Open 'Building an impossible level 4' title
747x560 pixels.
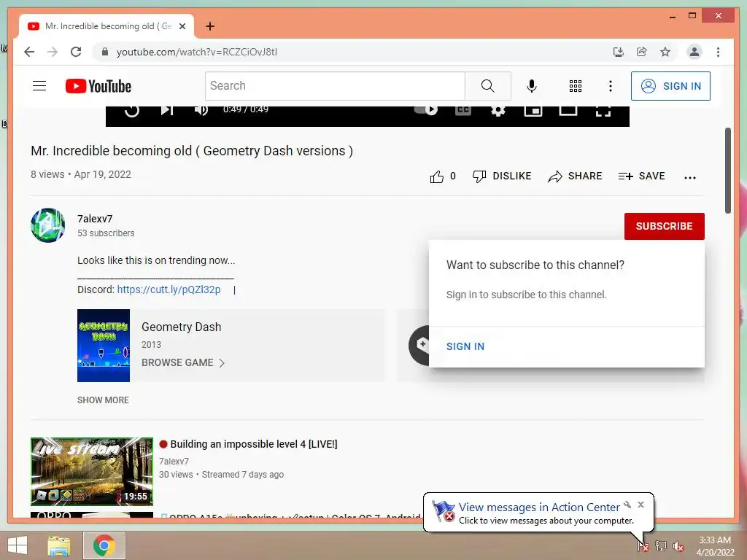click(x=253, y=444)
